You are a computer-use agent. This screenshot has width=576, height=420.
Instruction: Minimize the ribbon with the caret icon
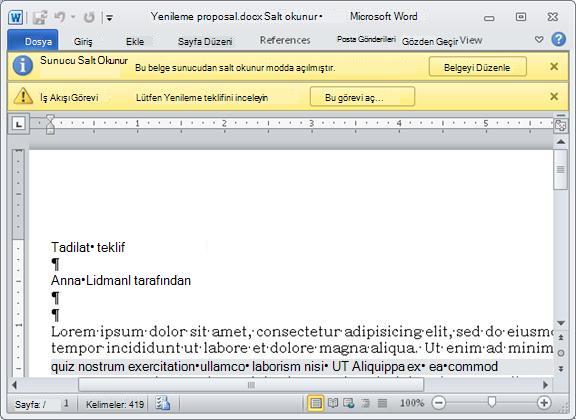click(539, 39)
